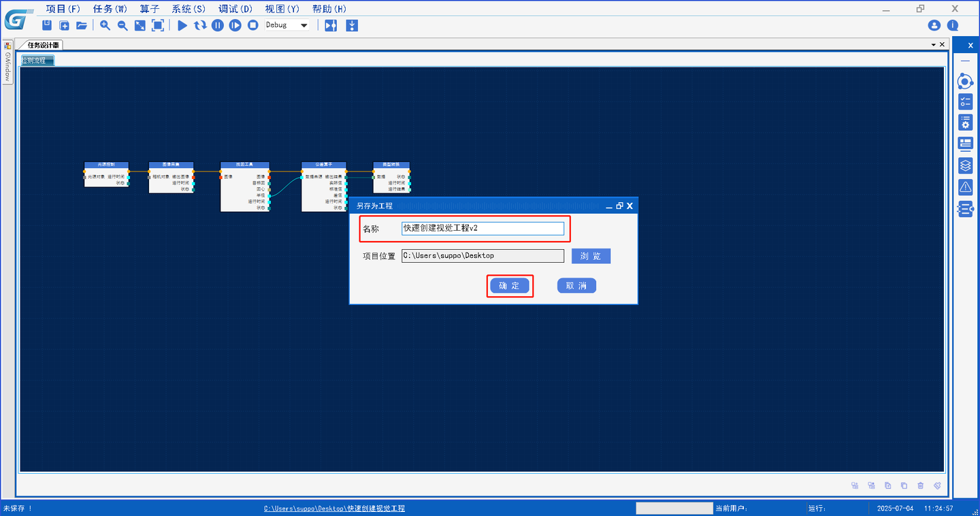Open the 调试(D) menu
The width and height of the screenshot is (980, 516).
pos(235,9)
